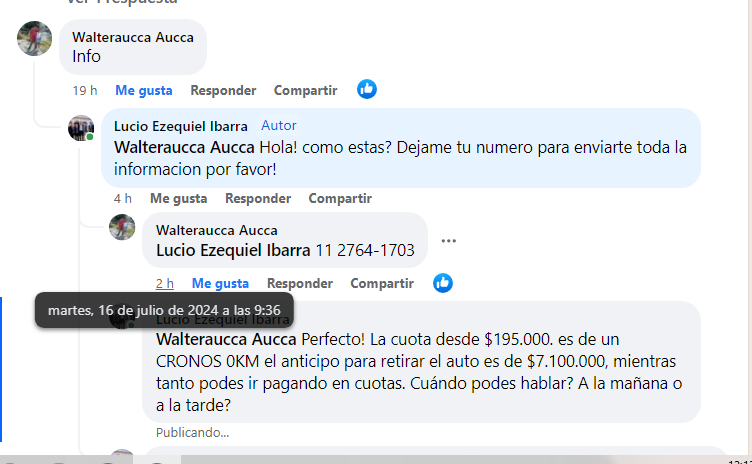This screenshot has width=752, height=464.
Task: Click Responder under the Info comment
Action: pyautogui.click(x=223, y=90)
